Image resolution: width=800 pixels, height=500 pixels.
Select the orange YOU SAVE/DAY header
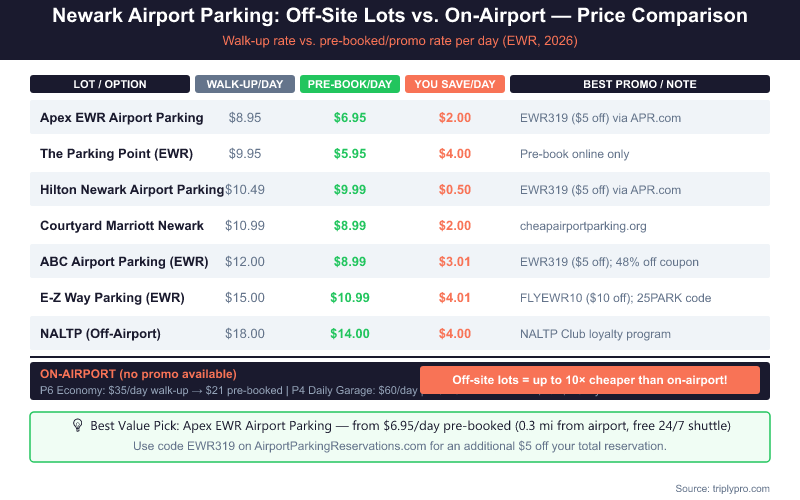pos(455,84)
